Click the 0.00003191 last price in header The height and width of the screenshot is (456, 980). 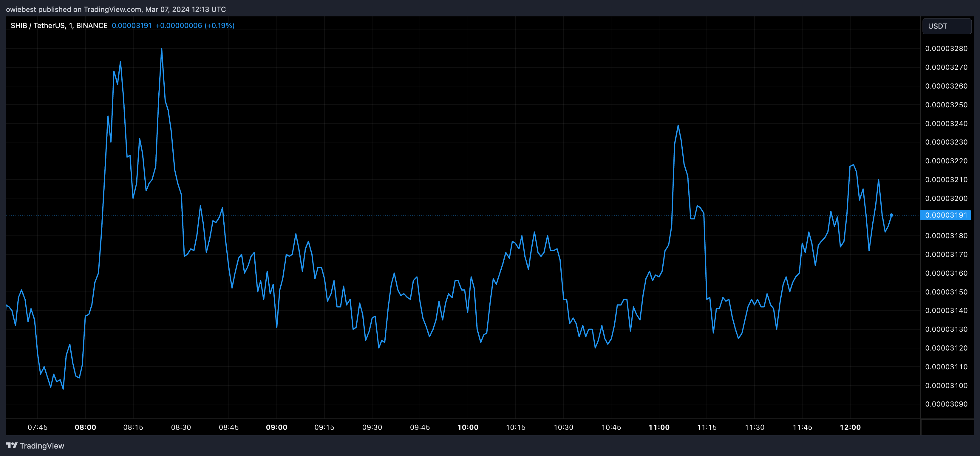click(132, 25)
